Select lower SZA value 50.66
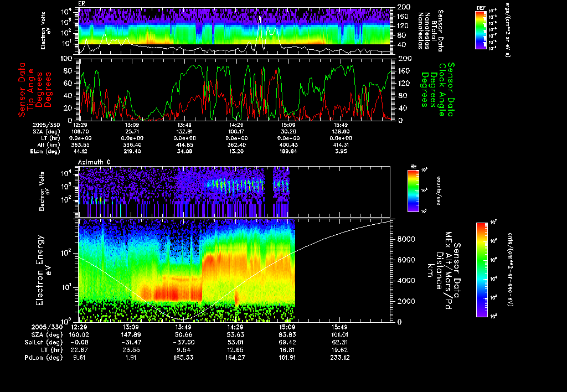Viewport: 567px width, 392px height. 183,334
